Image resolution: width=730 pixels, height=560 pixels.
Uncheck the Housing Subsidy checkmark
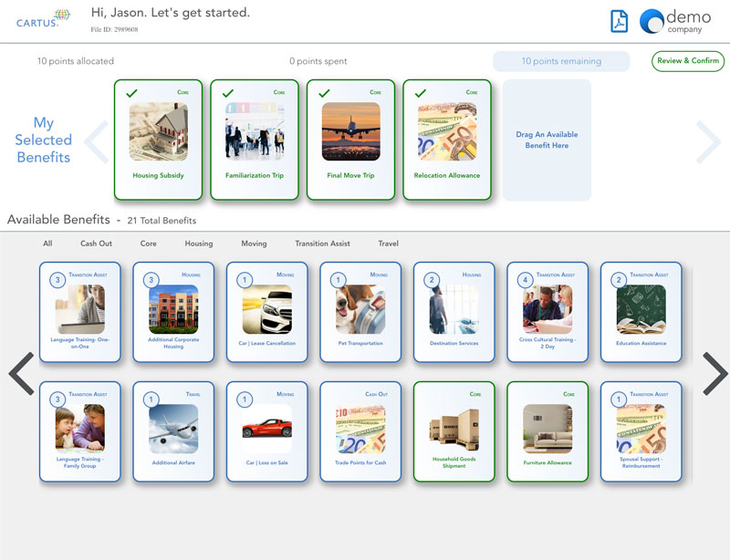131,93
